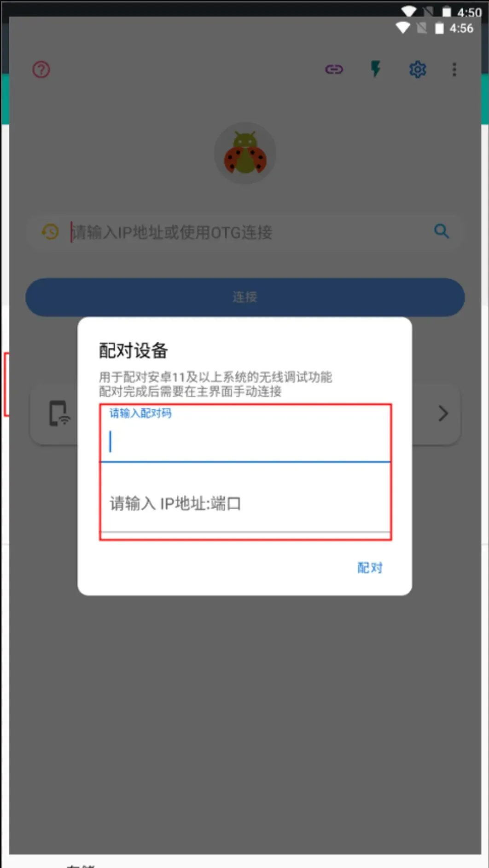
Task: Tap the lightning bolt quick action icon
Action: click(376, 69)
